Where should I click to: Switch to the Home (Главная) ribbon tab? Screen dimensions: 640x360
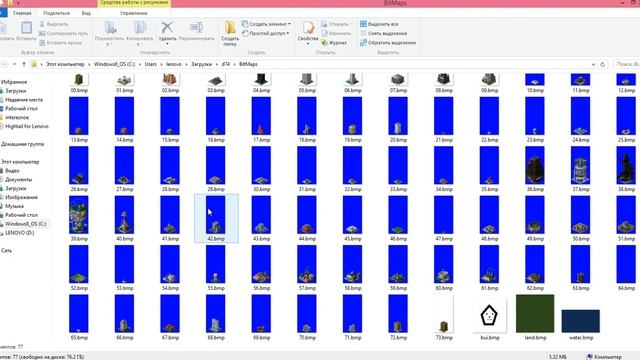tap(22, 13)
